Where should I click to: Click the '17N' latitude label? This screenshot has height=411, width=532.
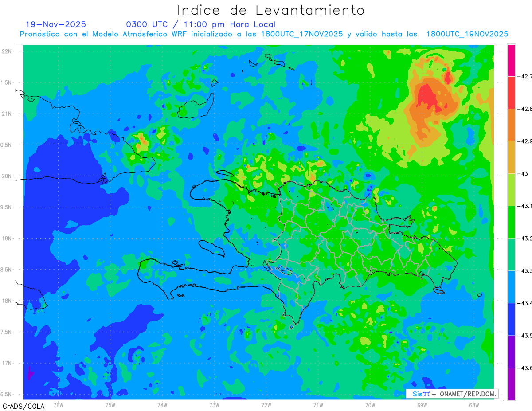click(x=7, y=363)
